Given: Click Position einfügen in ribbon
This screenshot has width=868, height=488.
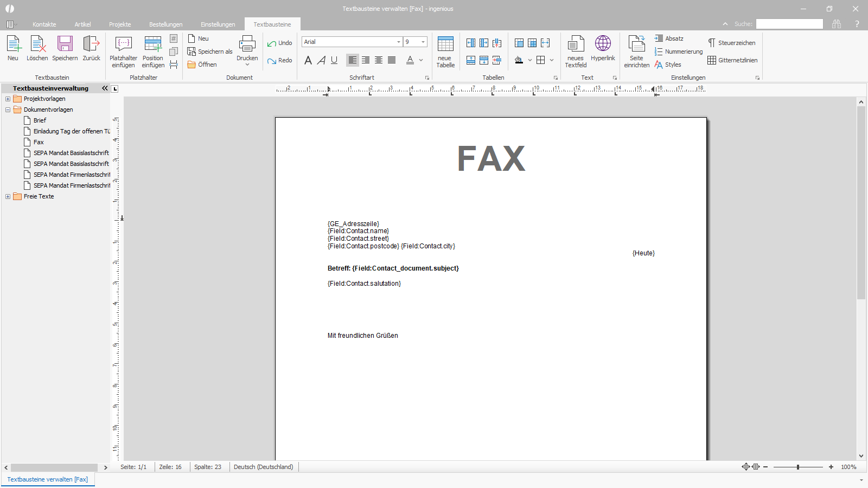Looking at the screenshot, I should [153, 52].
